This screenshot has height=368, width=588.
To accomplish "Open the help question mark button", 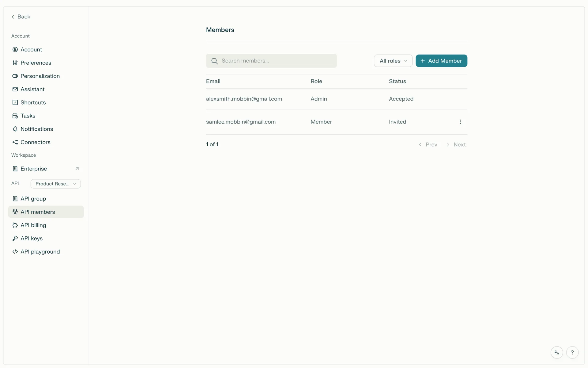I will pos(572,352).
